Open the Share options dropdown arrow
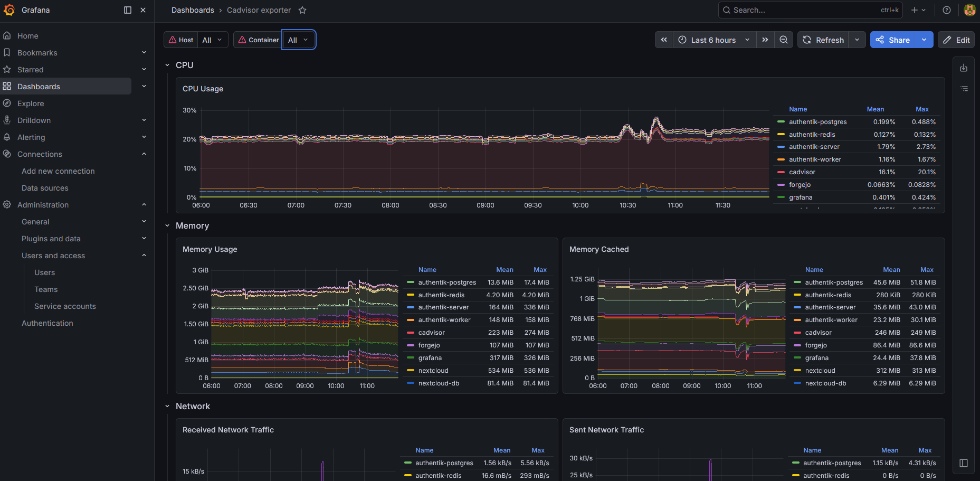This screenshot has width=980, height=481. [x=924, y=40]
